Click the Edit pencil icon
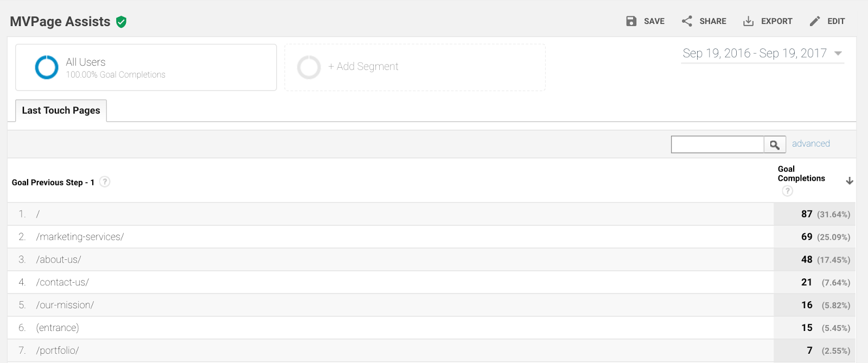868x363 pixels. click(814, 21)
